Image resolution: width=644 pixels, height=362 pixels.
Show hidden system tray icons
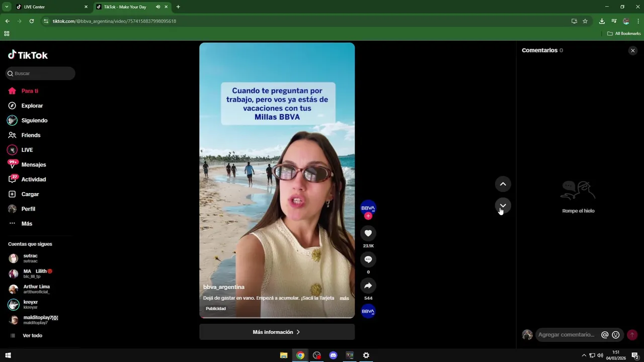(584, 355)
